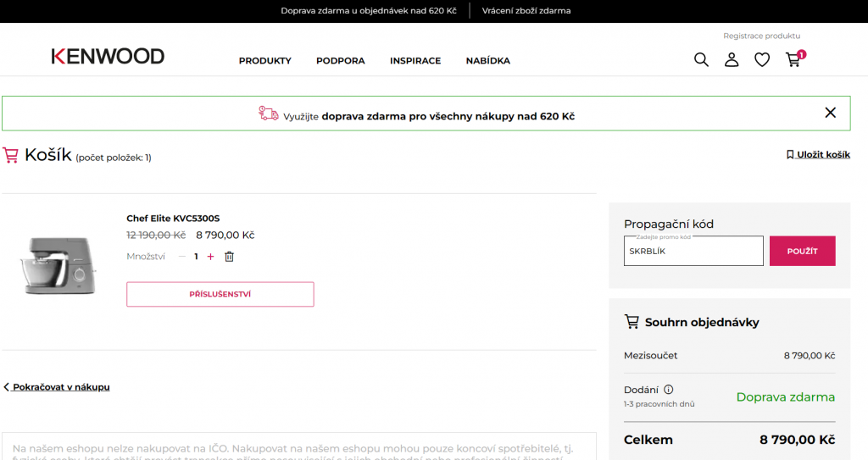Screen dimensions: 868x460
Task: Click the Registrace produktu link
Action: tap(762, 36)
